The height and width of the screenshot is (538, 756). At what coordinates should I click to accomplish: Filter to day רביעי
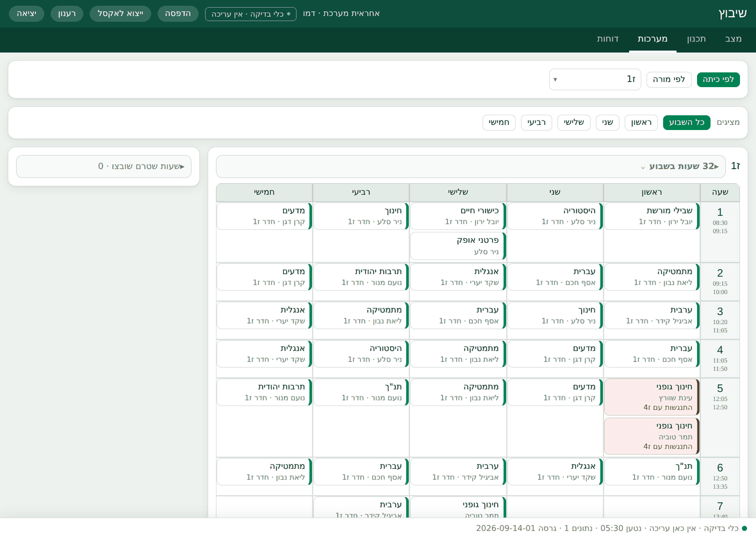[x=536, y=122]
